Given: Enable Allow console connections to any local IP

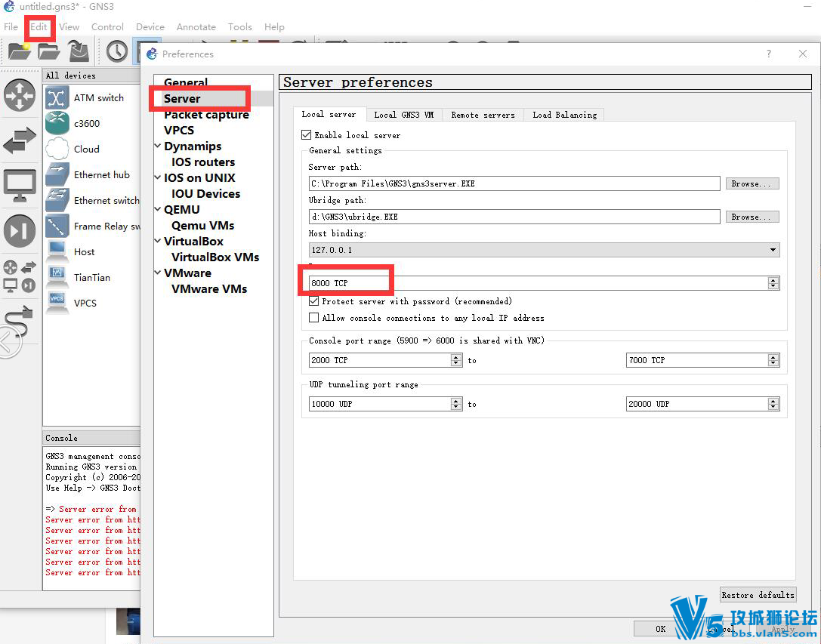Looking at the screenshot, I should [x=313, y=317].
